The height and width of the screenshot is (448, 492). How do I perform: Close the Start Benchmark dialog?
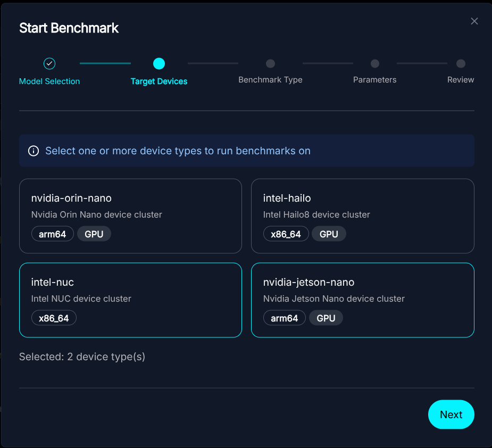pos(474,21)
